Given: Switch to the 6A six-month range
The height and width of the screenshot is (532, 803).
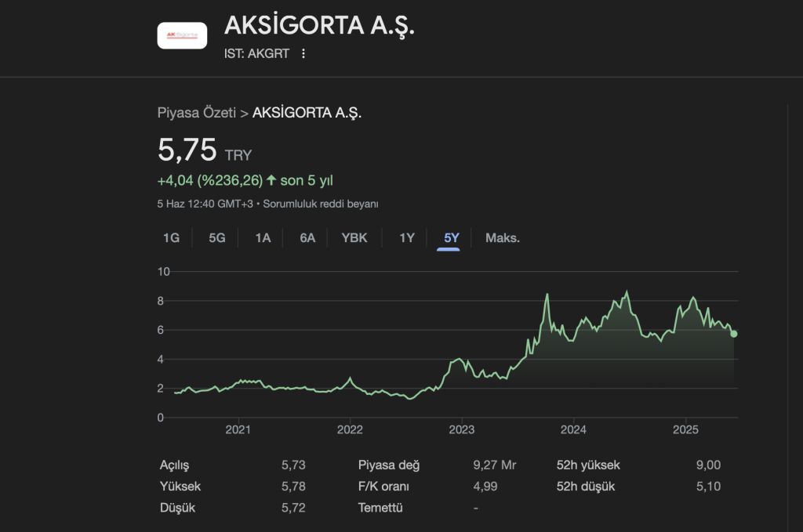Looking at the screenshot, I should pyautogui.click(x=307, y=237).
